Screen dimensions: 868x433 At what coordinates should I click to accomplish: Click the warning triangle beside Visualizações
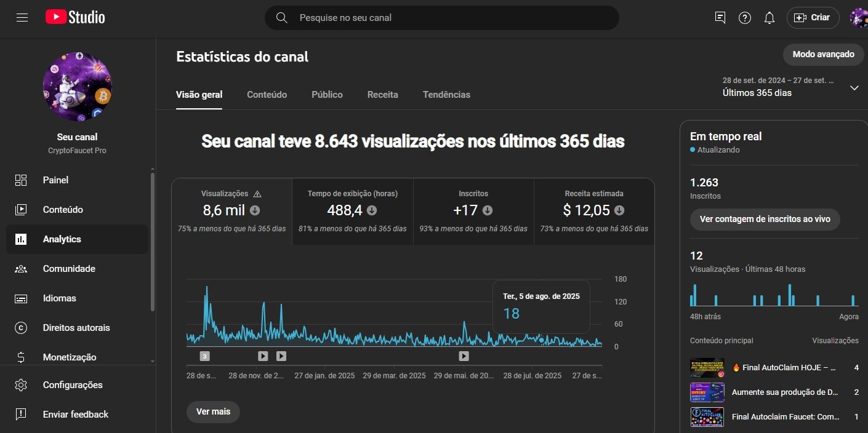click(x=257, y=194)
